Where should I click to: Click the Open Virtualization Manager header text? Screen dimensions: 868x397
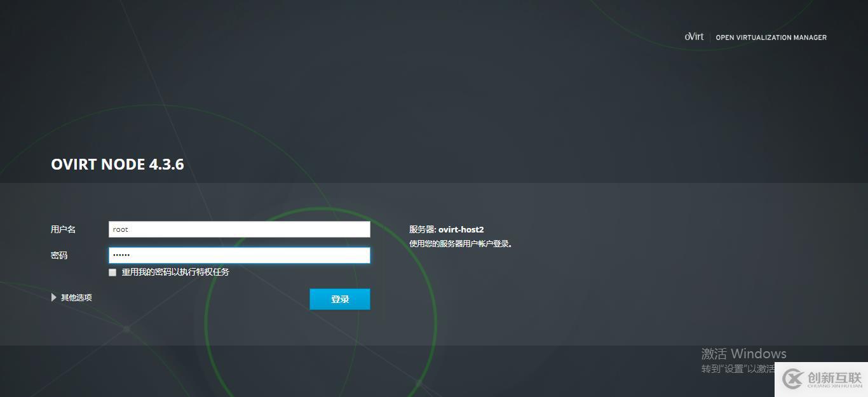(x=771, y=37)
